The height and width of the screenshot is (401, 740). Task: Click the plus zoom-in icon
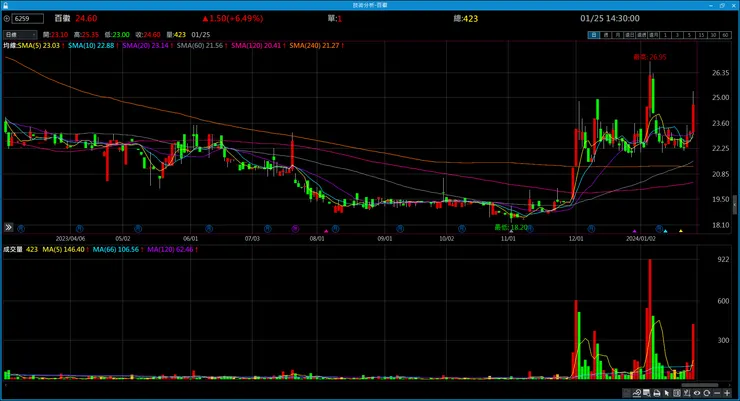tap(727, 393)
